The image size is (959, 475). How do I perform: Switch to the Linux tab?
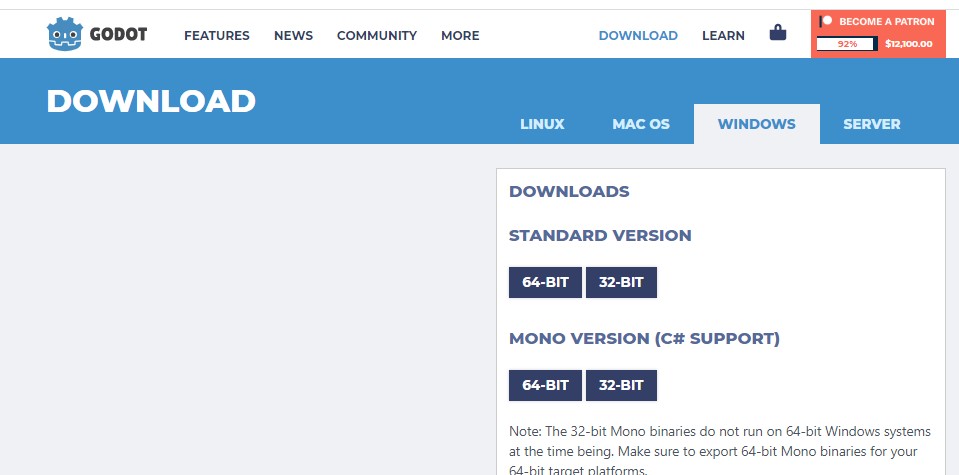click(542, 124)
